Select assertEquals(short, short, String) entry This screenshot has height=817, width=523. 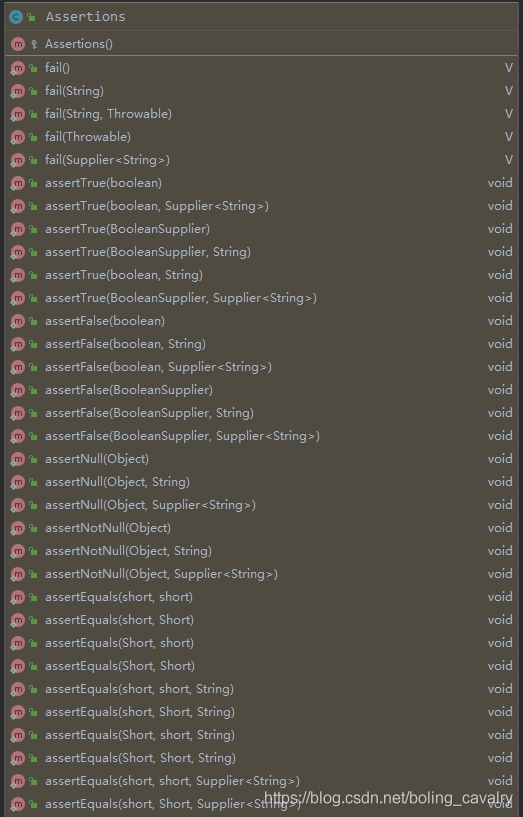click(261, 689)
